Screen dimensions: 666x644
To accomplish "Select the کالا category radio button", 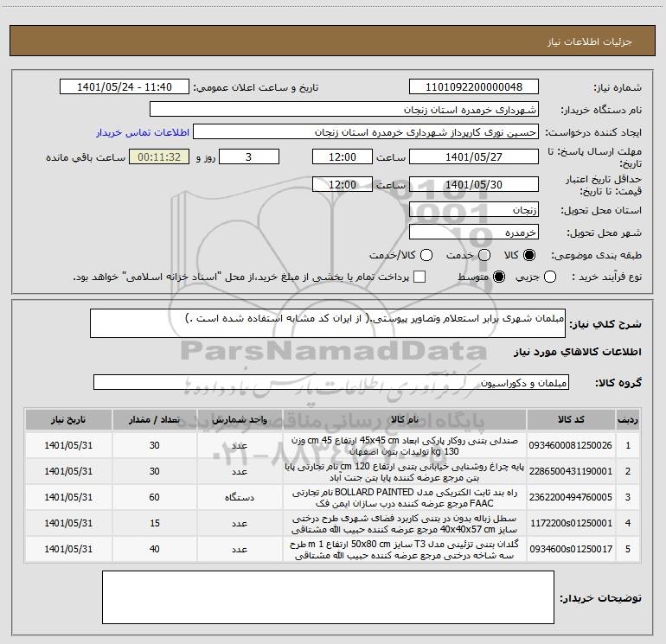I will point(529,255).
